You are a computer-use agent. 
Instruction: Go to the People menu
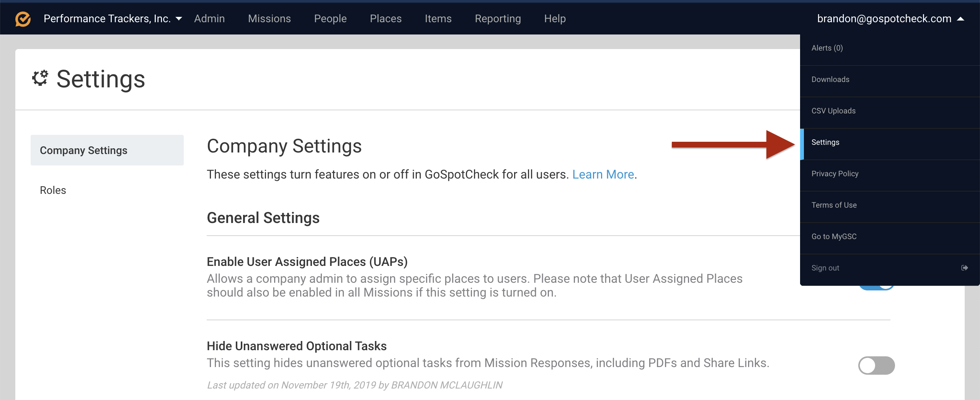point(330,19)
